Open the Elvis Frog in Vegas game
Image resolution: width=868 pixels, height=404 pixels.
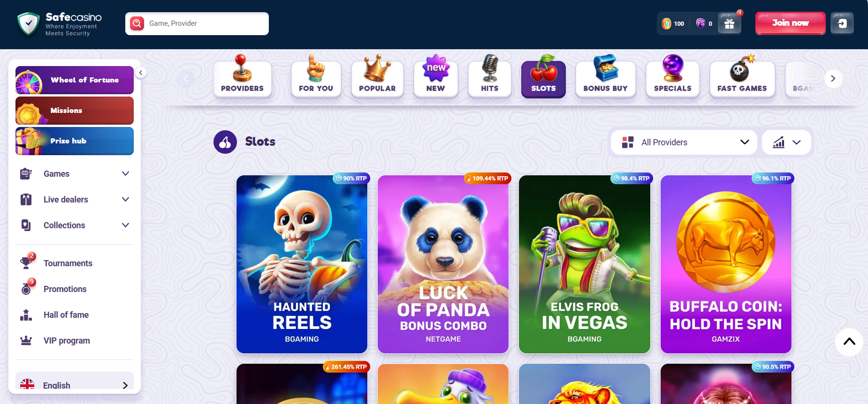pyautogui.click(x=585, y=264)
